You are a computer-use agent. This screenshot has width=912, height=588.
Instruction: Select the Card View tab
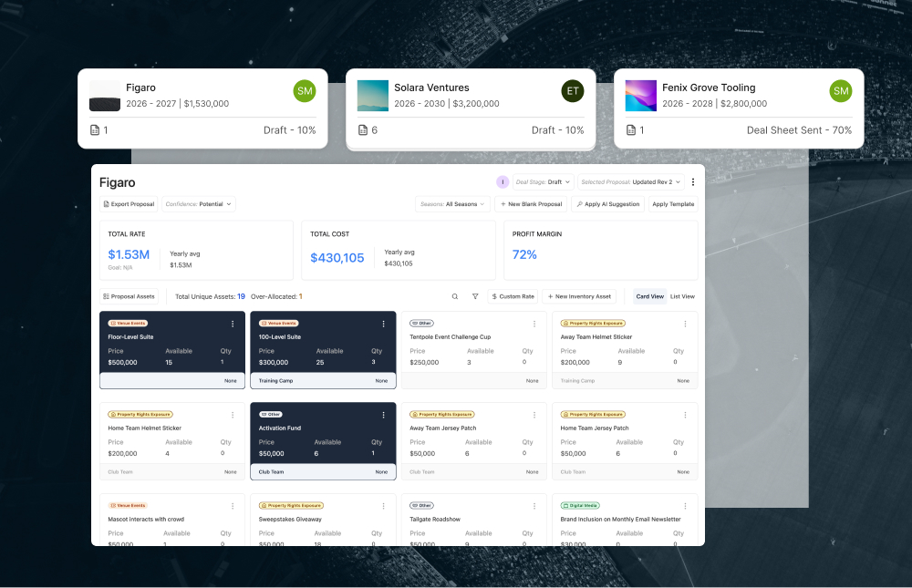click(x=649, y=297)
